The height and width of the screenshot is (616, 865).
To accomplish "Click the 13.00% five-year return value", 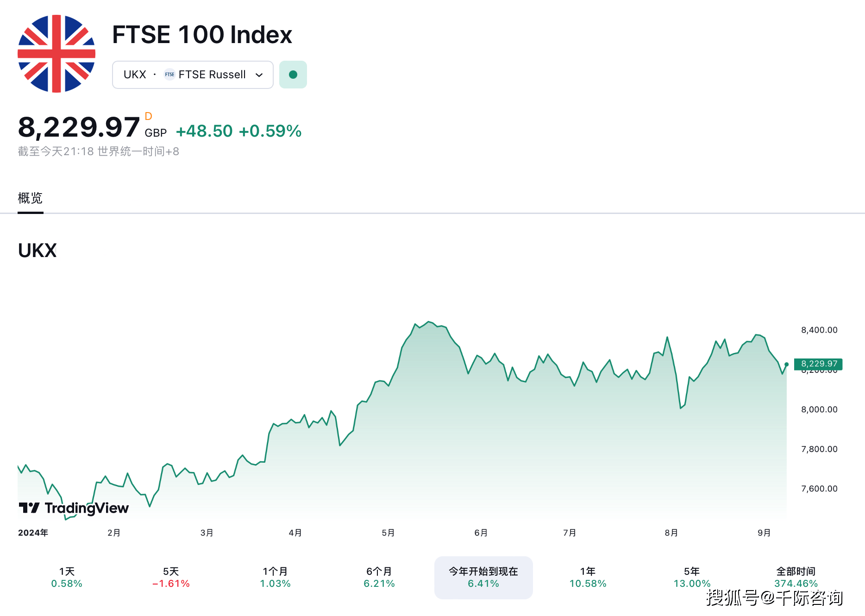I will pyautogui.click(x=692, y=584).
